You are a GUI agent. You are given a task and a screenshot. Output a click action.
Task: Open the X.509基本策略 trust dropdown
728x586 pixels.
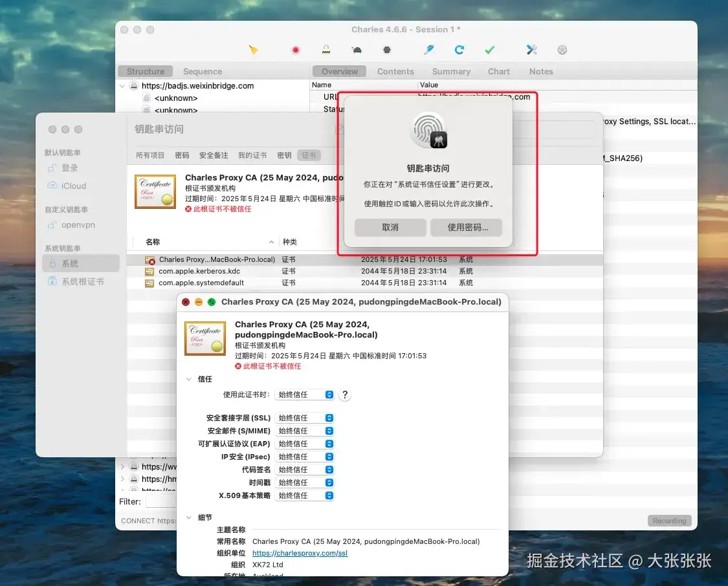(305, 496)
